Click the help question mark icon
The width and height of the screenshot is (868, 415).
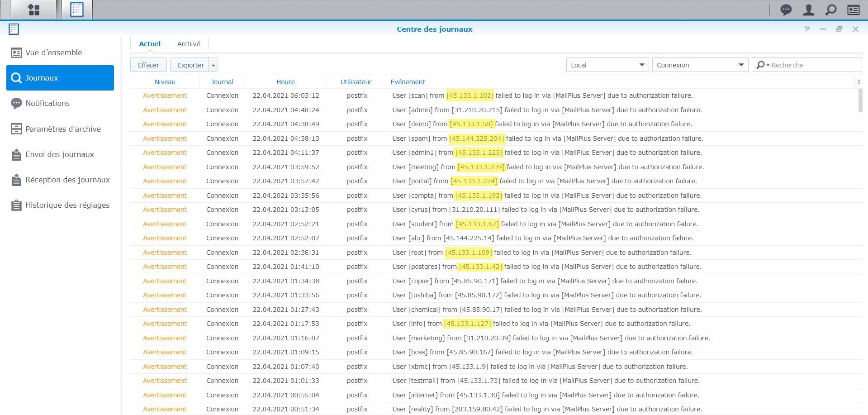tap(807, 29)
